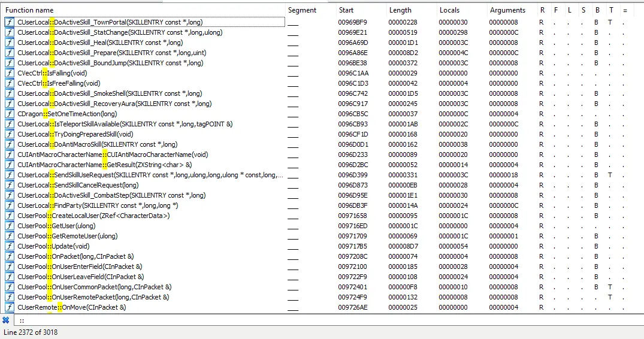
Task: Click function icon beside CUserPool::OnPacket
Action: [9, 256]
